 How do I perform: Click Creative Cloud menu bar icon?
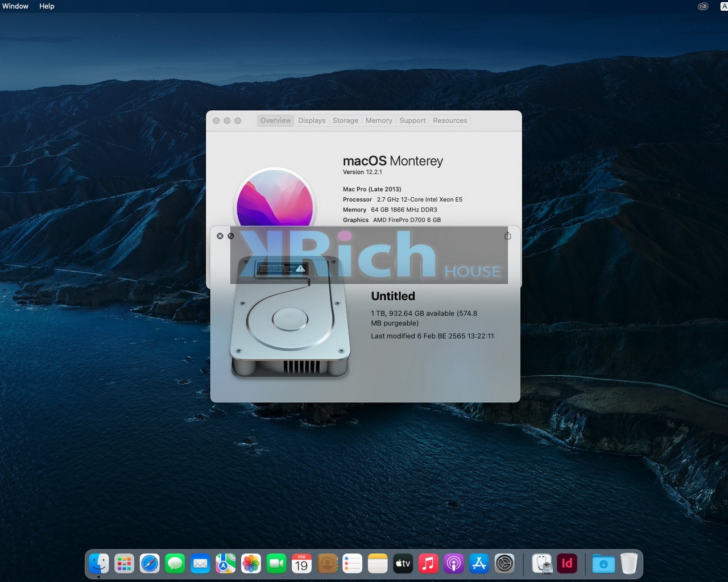tap(703, 6)
